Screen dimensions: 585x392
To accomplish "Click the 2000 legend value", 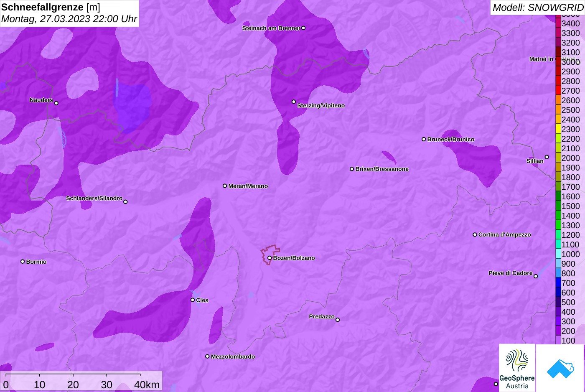I will pyautogui.click(x=571, y=158).
